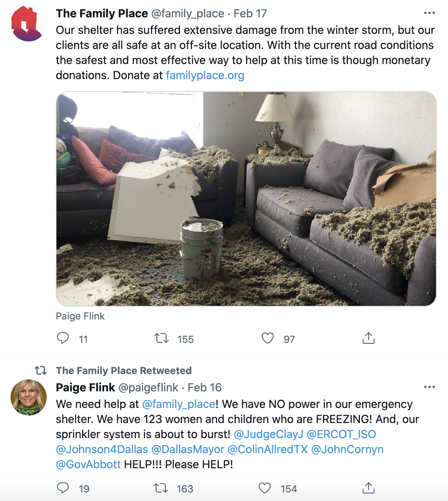Retweet Paige Flink's tweet with 163 retweets
The width and height of the screenshot is (448, 501).
click(x=161, y=488)
